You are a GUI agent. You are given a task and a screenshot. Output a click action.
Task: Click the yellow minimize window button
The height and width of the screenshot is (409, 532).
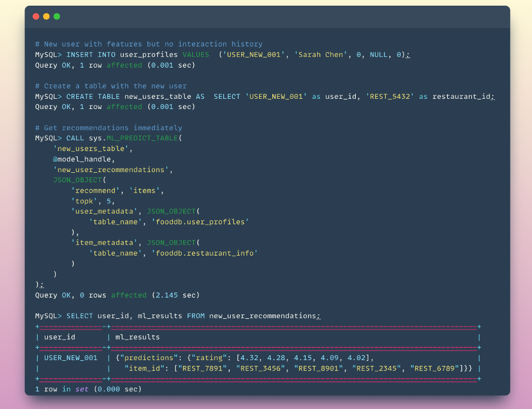point(46,16)
